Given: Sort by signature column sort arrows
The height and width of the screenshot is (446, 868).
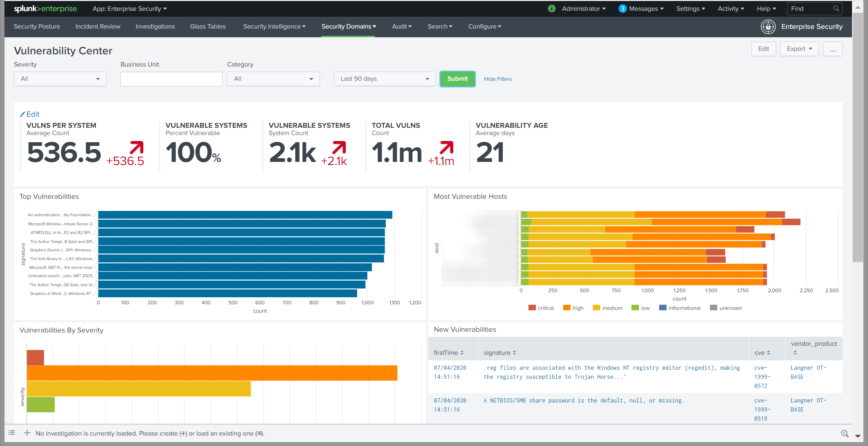Looking at the screenshot, I should (515, 353).
